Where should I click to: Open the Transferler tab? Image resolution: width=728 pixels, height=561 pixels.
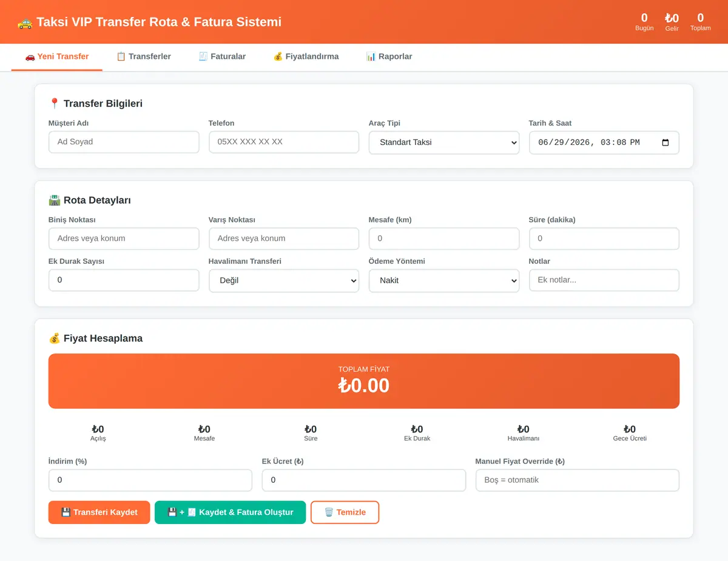(x=144, y=56)
